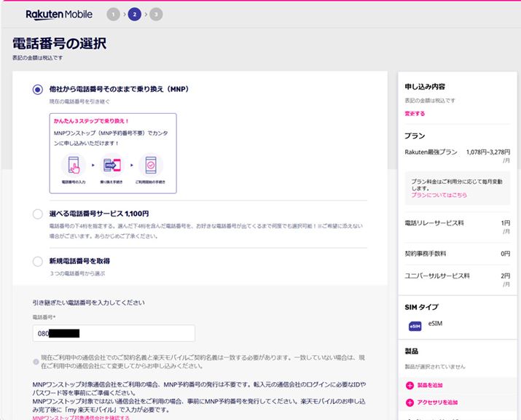Screen dimensions: 521x420
Task: Choose 選べる電話番号サービス 1,100円 radio option
Action: [x=38, y=214]
